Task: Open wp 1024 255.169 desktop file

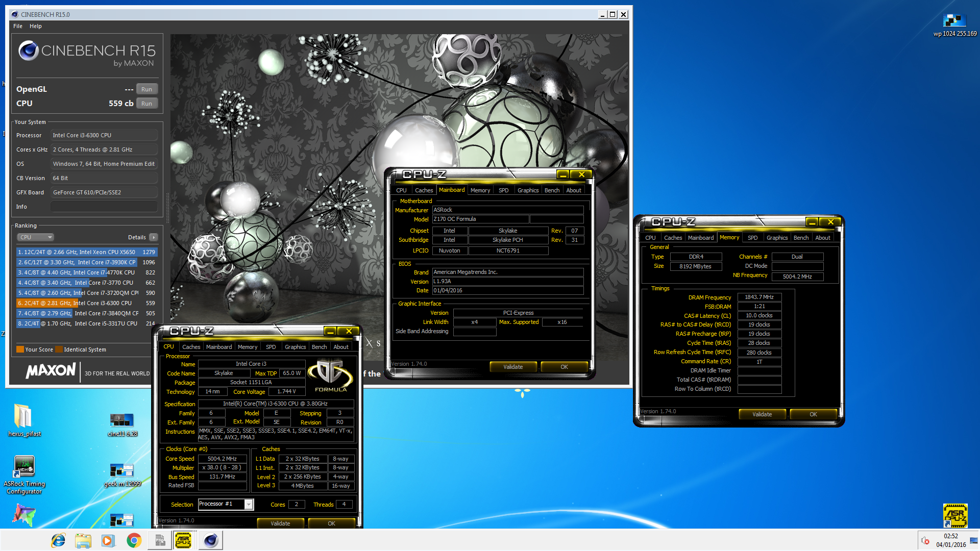Action: tap(954, 25)
